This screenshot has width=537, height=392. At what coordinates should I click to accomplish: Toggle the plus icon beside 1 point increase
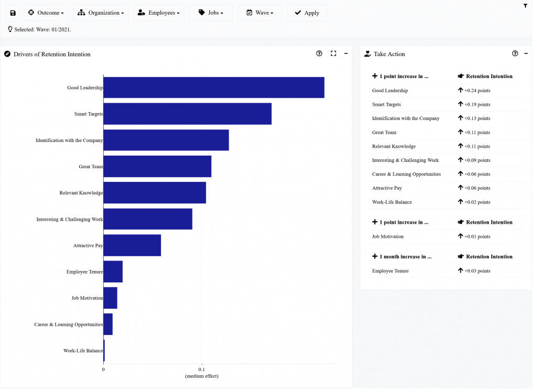374,76
